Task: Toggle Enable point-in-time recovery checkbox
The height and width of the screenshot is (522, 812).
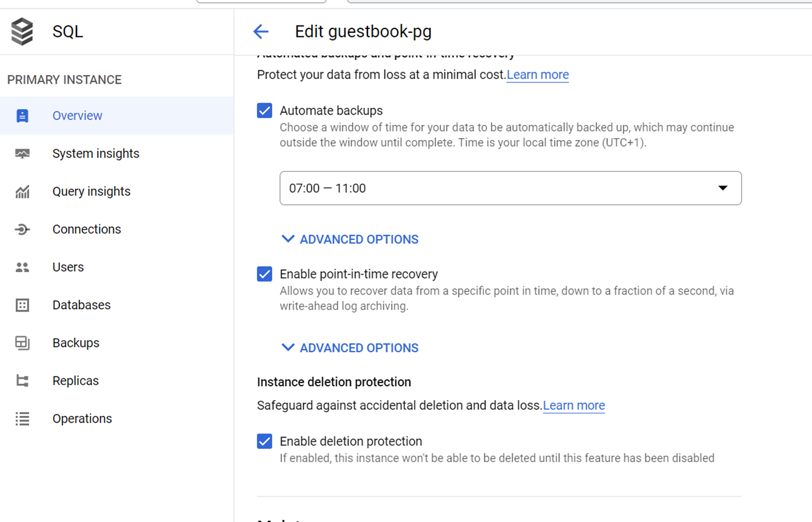Action: pos(264,274)
